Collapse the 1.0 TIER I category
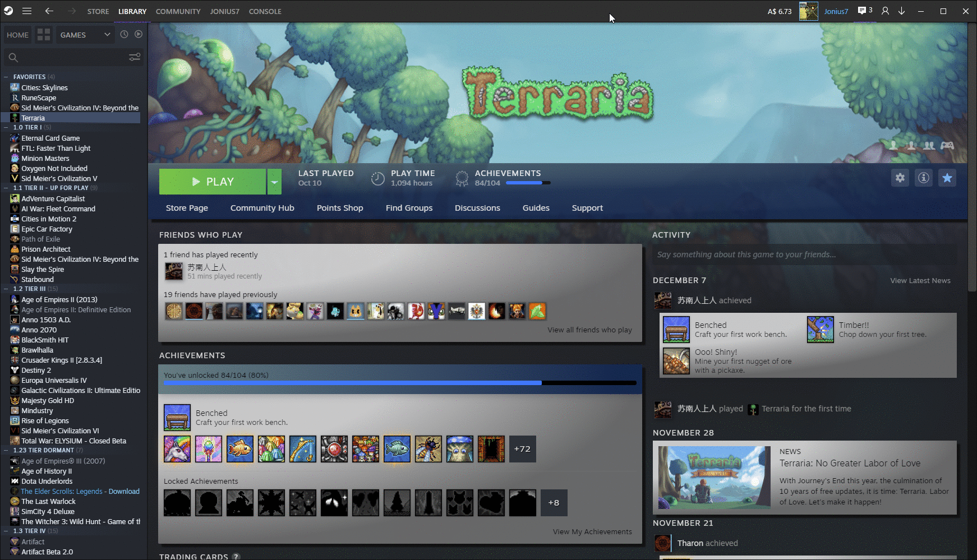 (6, 127)
